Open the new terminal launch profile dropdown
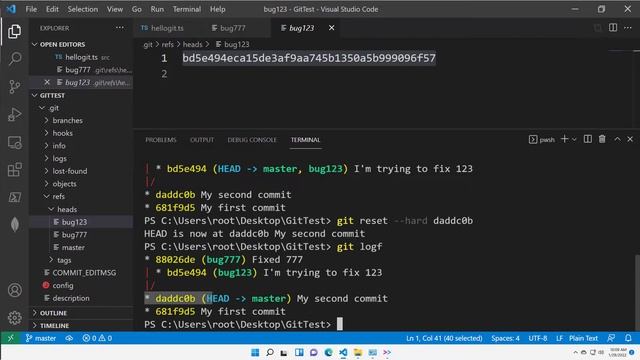Screen dimensions: 640x360 [574, 140]
